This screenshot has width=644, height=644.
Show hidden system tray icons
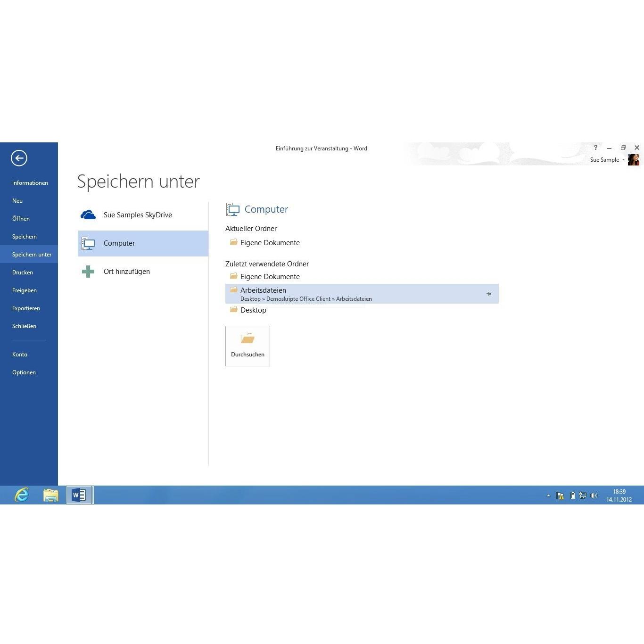(x=548, y=495)
